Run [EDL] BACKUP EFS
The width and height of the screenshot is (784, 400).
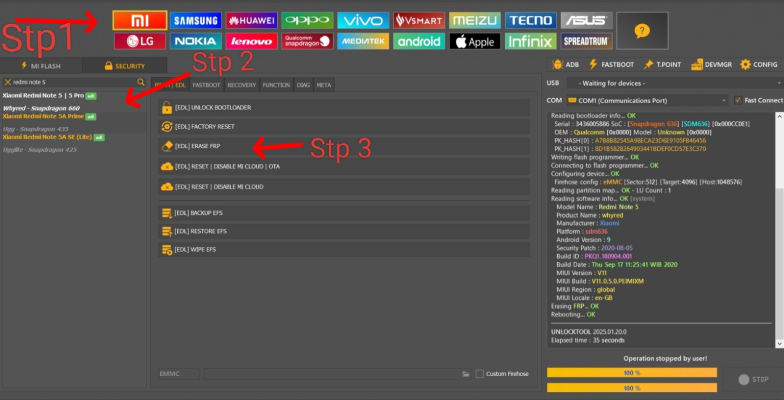(x=344, y=213)
